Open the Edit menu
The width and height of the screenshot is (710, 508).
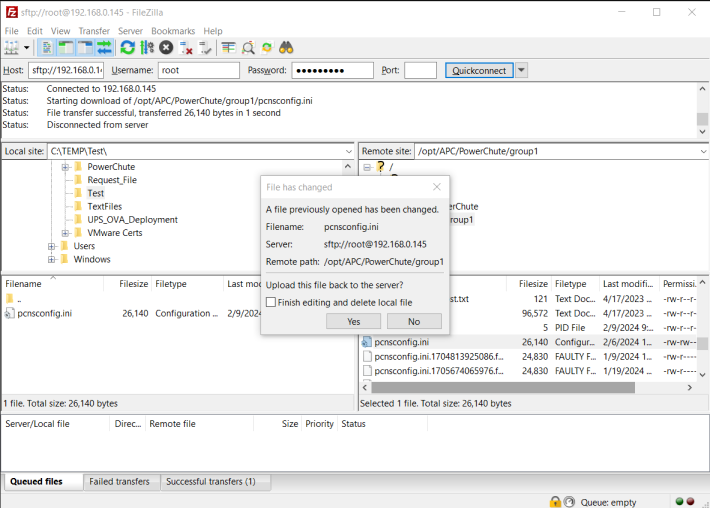(34, 31)
